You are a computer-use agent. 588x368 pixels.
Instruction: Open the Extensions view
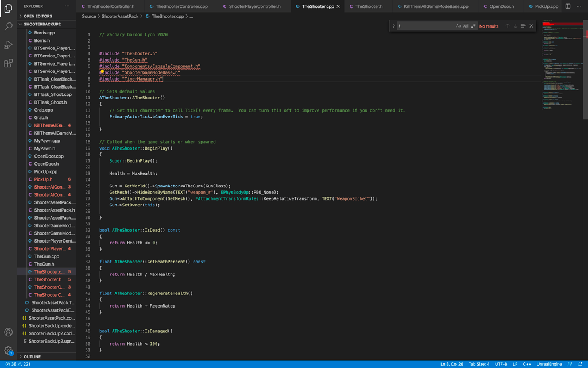[x=8, y=63]
